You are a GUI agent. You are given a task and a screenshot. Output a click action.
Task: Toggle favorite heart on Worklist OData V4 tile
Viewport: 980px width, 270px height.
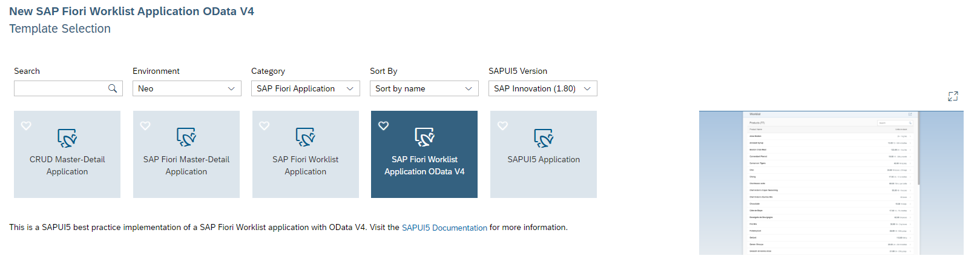click(x=383, y=126)
